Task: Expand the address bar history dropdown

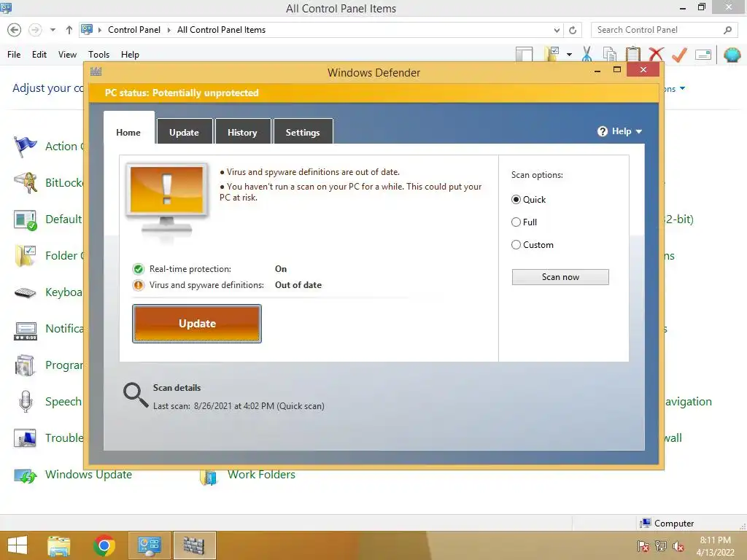Action: pyautogui.click(x=557, y=30)
